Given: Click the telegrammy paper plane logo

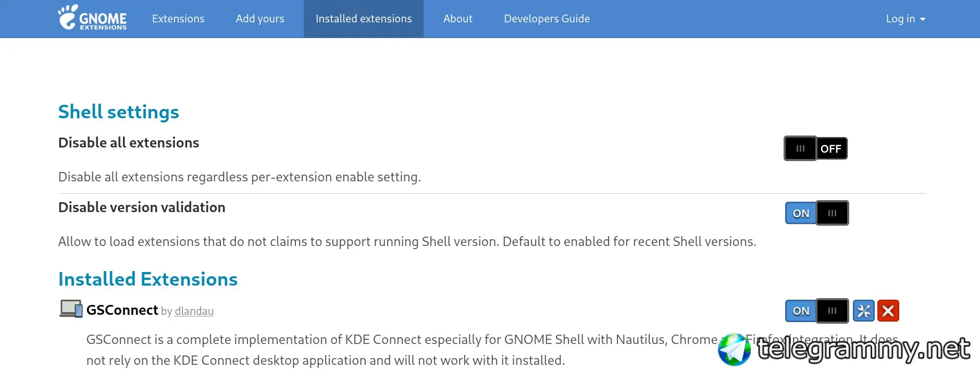Looking at the screenshot, I should (734, 349).
